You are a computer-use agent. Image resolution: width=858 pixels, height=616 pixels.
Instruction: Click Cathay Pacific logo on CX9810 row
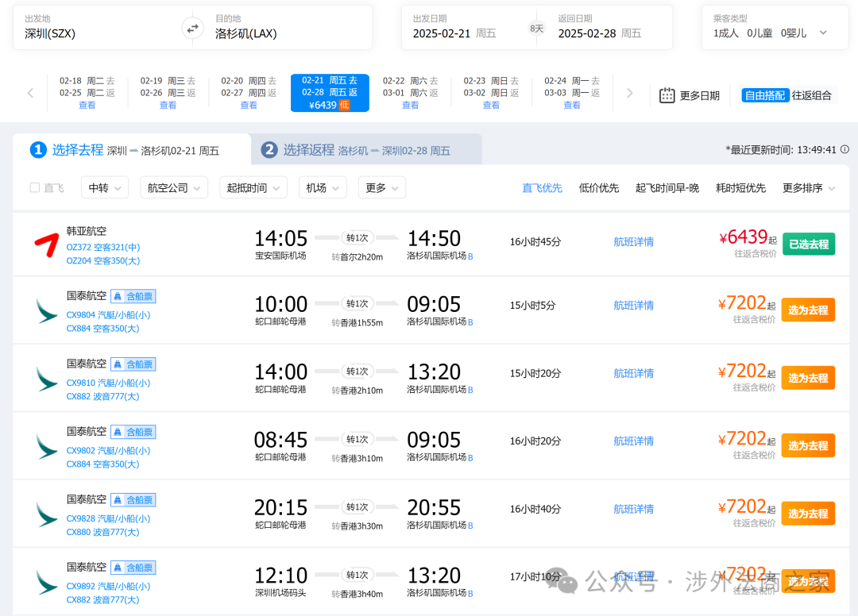pyautogui.click(x=47, y=379)
